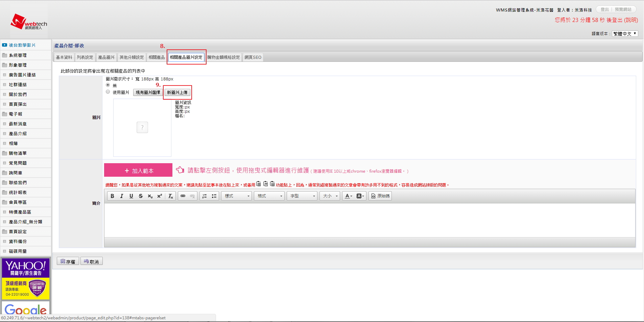The width and height of the screenshot is (644, 322).
Task: Toggle bold formatting in editor
Action: click(x=112, y=196)
